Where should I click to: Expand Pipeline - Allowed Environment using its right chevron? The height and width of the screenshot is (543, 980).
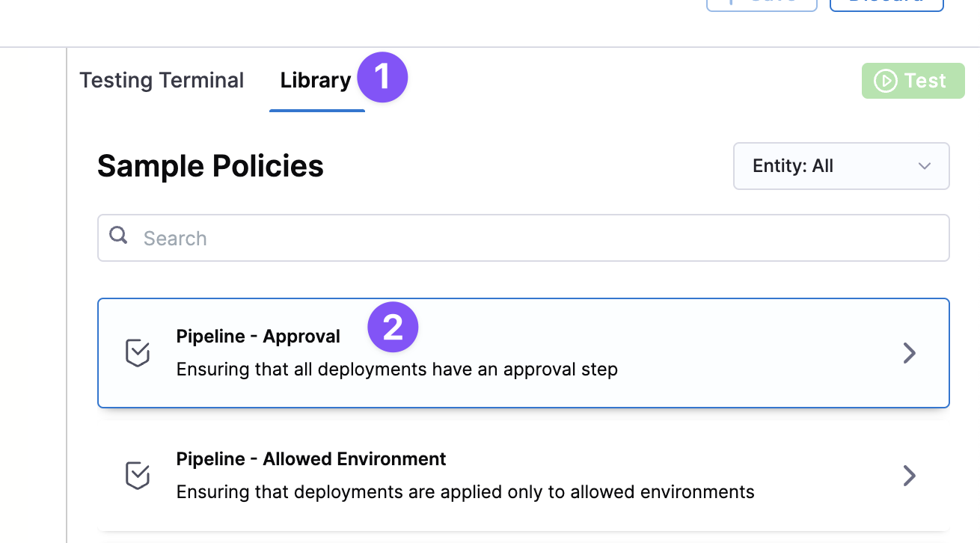coord(909,476)
